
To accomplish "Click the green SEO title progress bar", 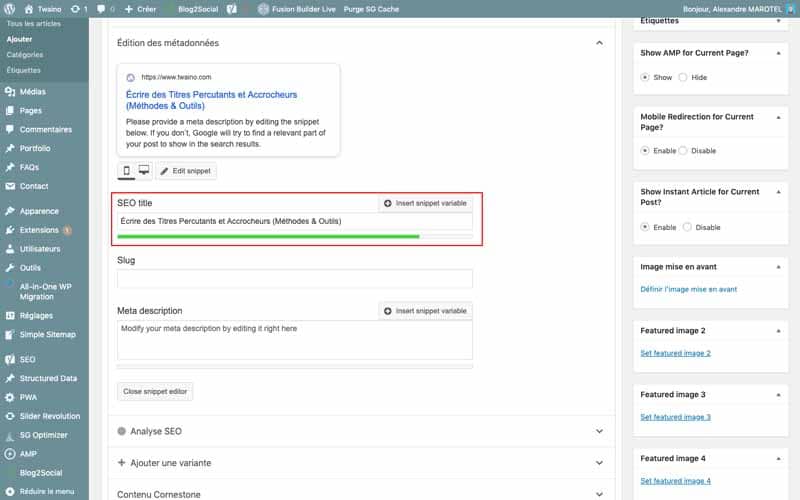I will (268, 237).
